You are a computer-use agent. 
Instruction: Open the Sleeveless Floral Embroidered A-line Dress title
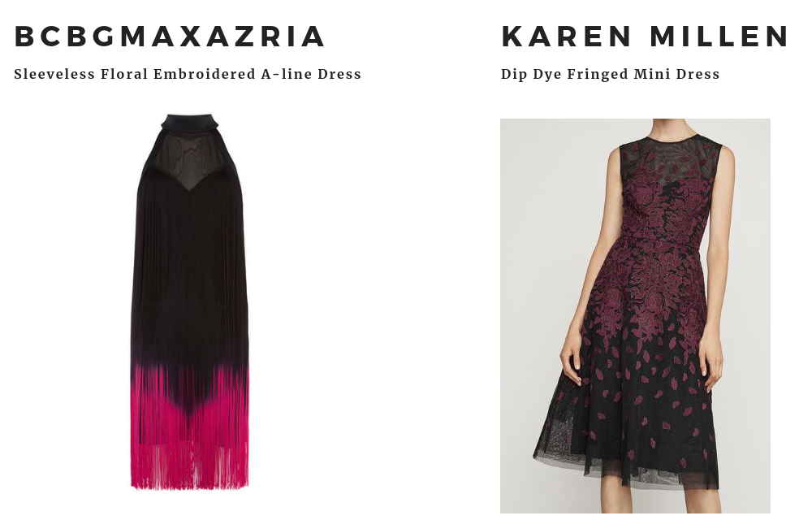188,74
